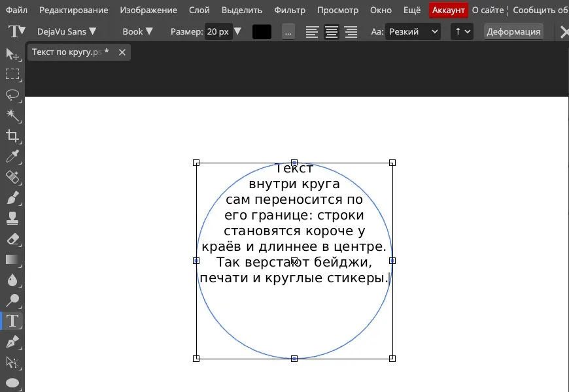Click the text line "становятся короче у"

pyautogui.click(x=294, y=231)
